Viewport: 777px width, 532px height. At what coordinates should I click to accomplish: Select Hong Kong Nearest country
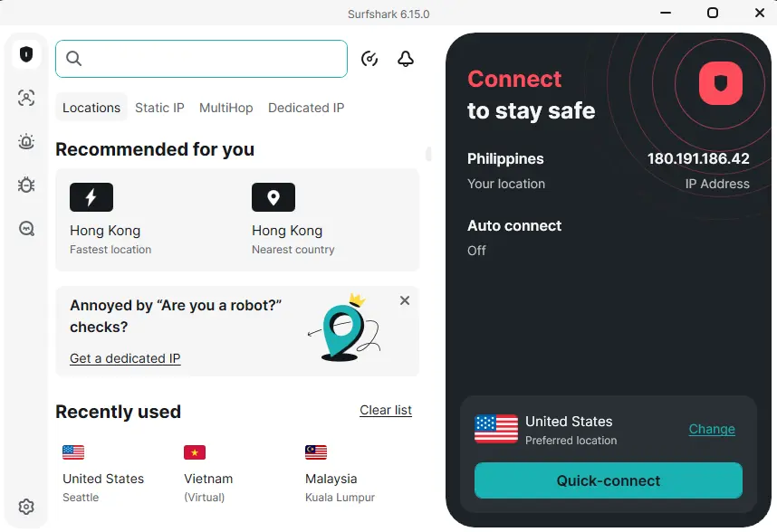(x=293, y=220)
